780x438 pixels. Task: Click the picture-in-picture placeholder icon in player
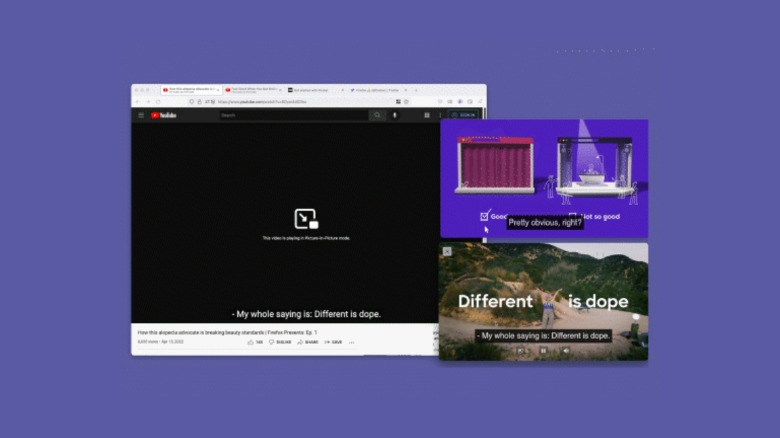pos(306,219)
